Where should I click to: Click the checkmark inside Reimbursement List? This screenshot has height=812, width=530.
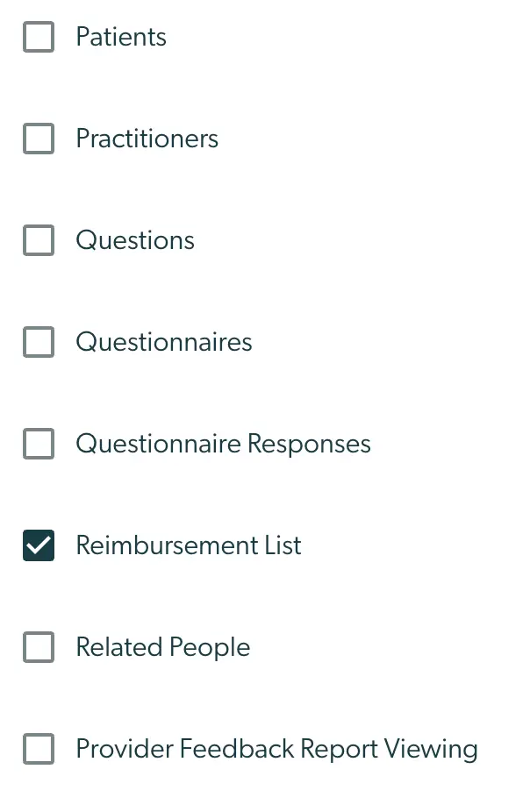(x=39, y=545)
